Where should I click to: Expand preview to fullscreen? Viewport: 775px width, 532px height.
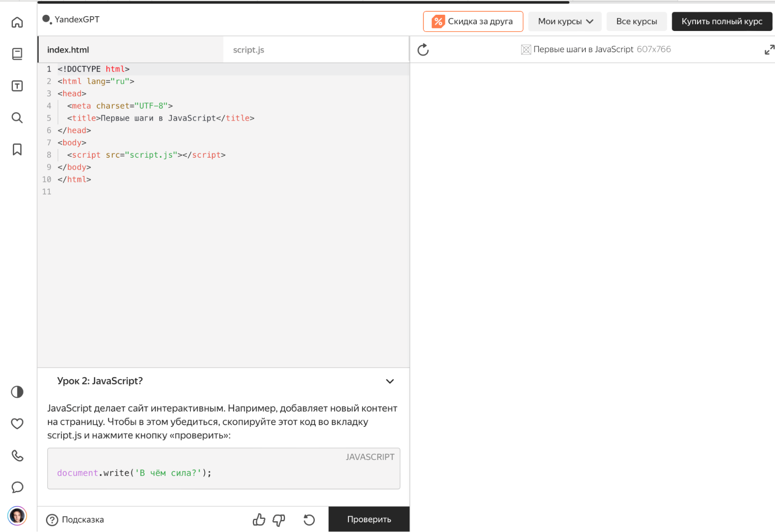tap(769, 50)
